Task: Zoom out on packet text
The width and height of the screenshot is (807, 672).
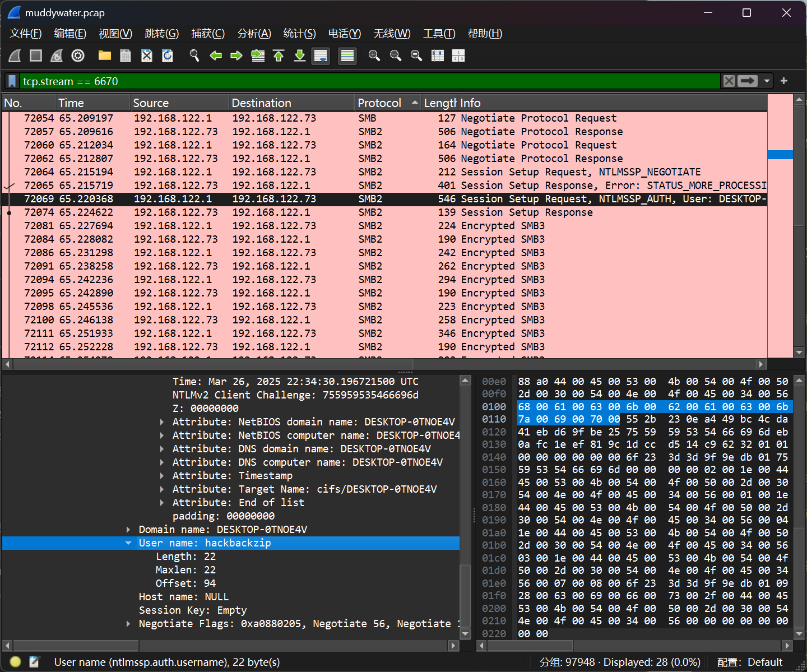Action: (396, 55)
